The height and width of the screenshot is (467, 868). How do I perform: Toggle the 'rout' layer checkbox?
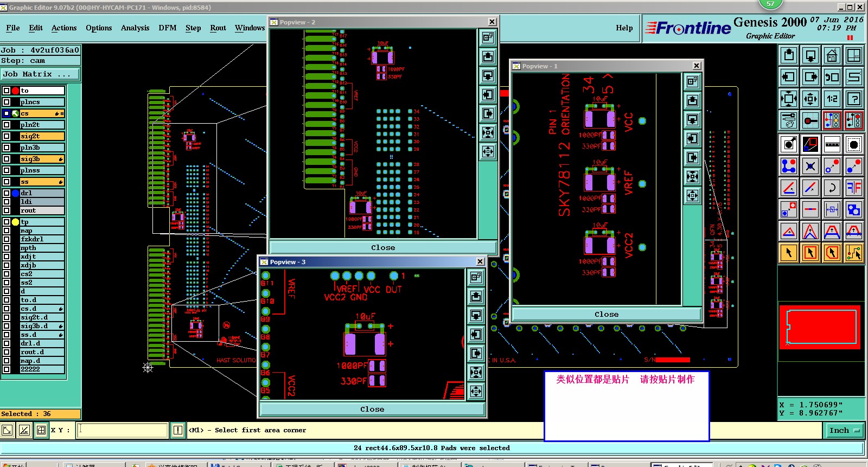point(7,210)
